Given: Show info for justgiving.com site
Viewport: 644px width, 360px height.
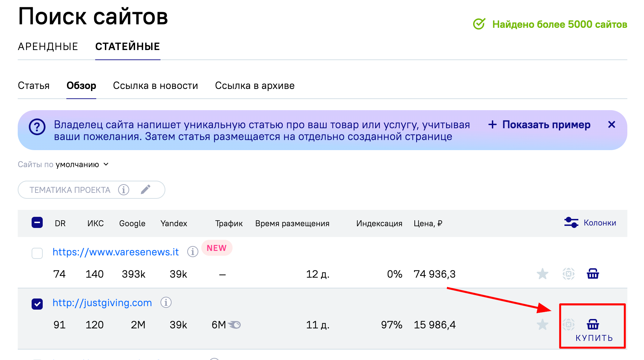Looking at the screenshot, I should click(x=166, y=302).
